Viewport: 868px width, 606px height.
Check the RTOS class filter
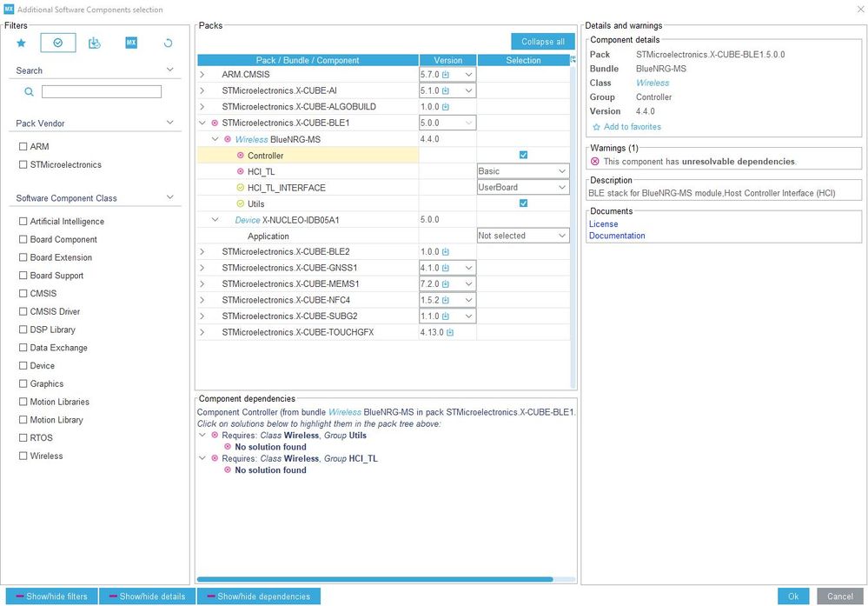(x=23, y=437)
